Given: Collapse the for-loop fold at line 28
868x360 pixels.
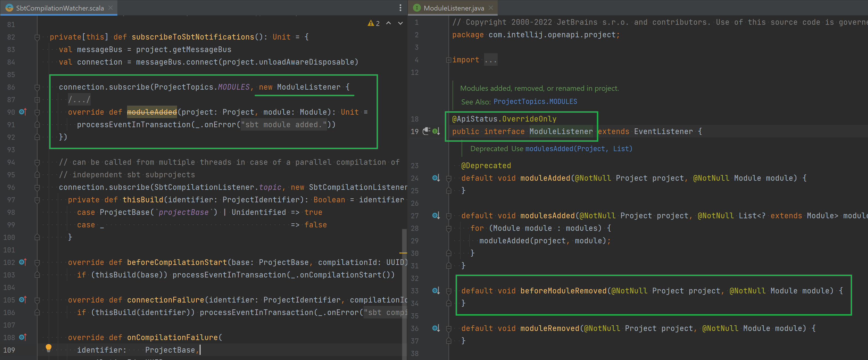Looking at the screenshot, I should tap(448, 229).
